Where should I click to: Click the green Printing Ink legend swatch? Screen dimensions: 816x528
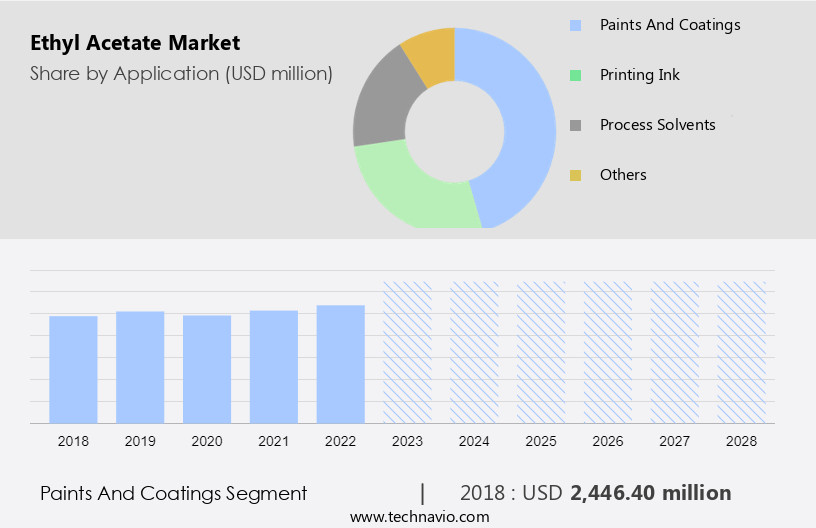575,75
